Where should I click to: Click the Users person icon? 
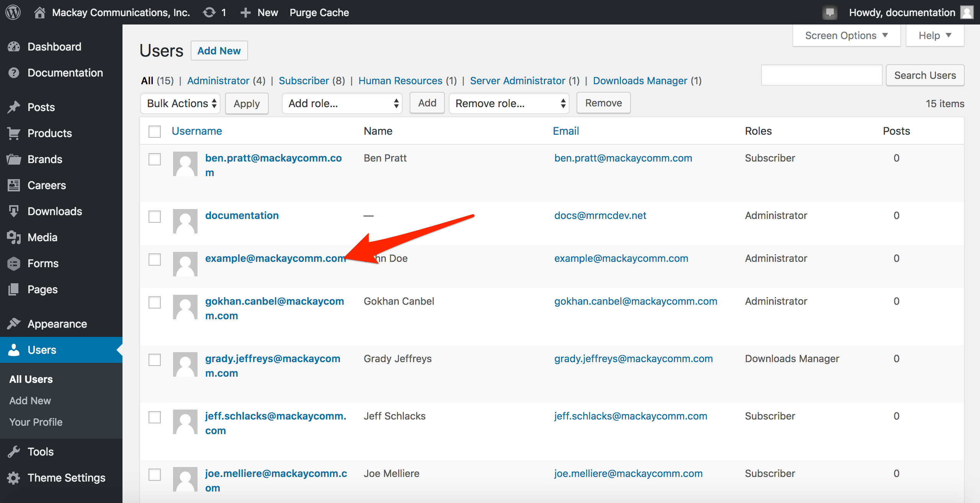pyautogui.click(x=14, y=350)
